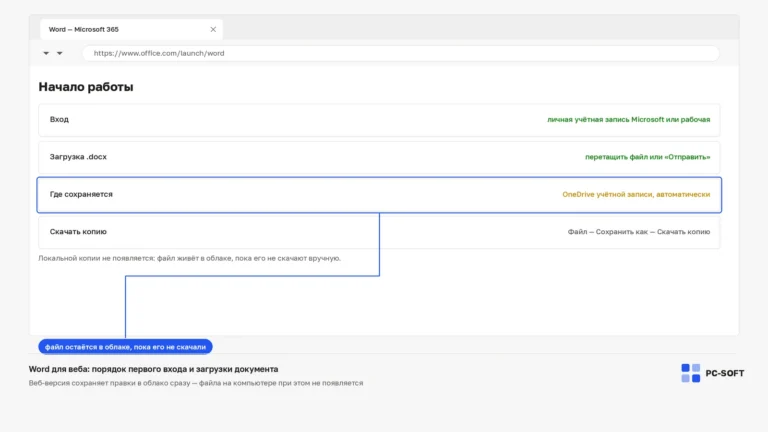
Task: Click the «Локальной копии не появляется» note
Action: pos(190,258)
